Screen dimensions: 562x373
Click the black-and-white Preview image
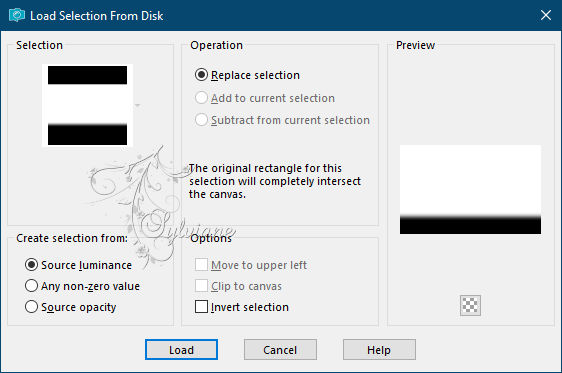[x=470, y=190]
